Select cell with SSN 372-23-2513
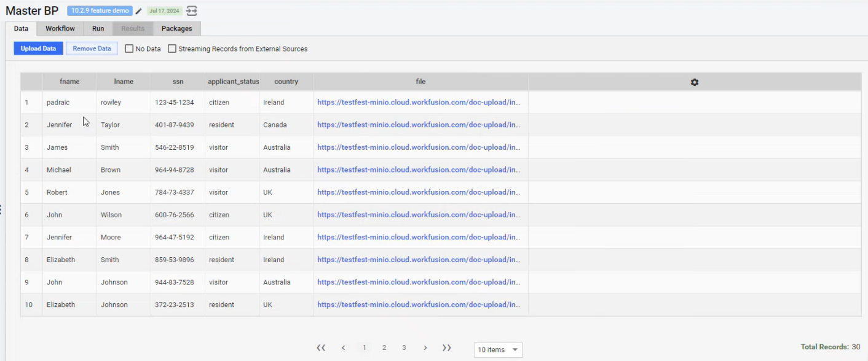Viewport: 868px width, 361px height. click(178, 305)
